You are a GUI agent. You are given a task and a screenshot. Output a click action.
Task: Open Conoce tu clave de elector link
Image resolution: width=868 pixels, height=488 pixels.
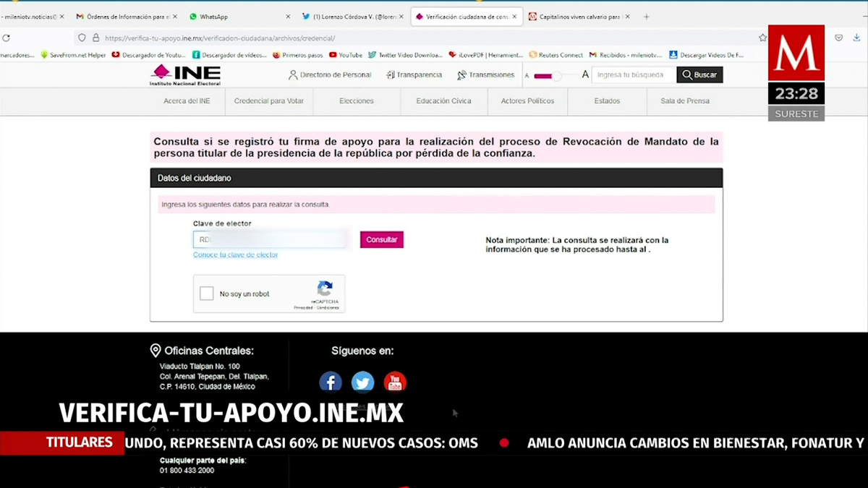click(x=236, y=254)
